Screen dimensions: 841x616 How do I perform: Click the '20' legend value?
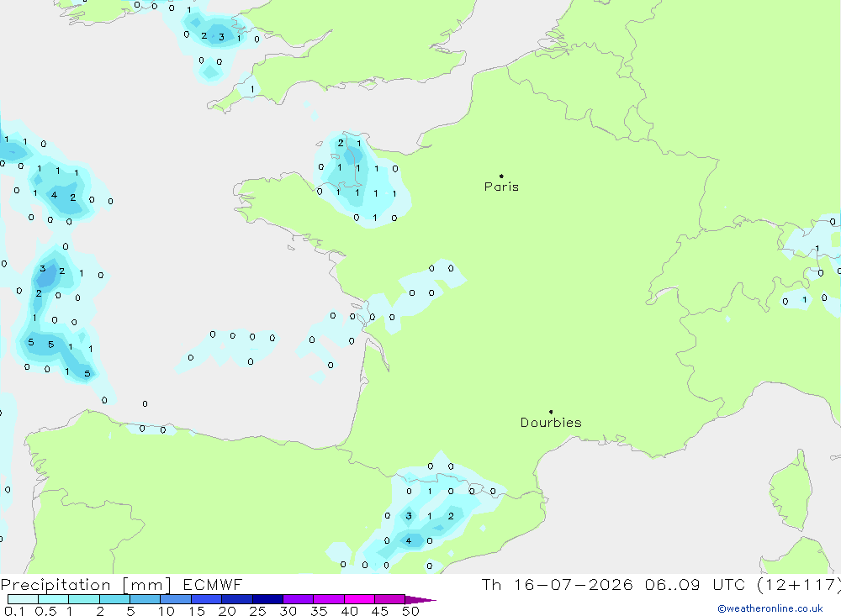tap(227, 611)
